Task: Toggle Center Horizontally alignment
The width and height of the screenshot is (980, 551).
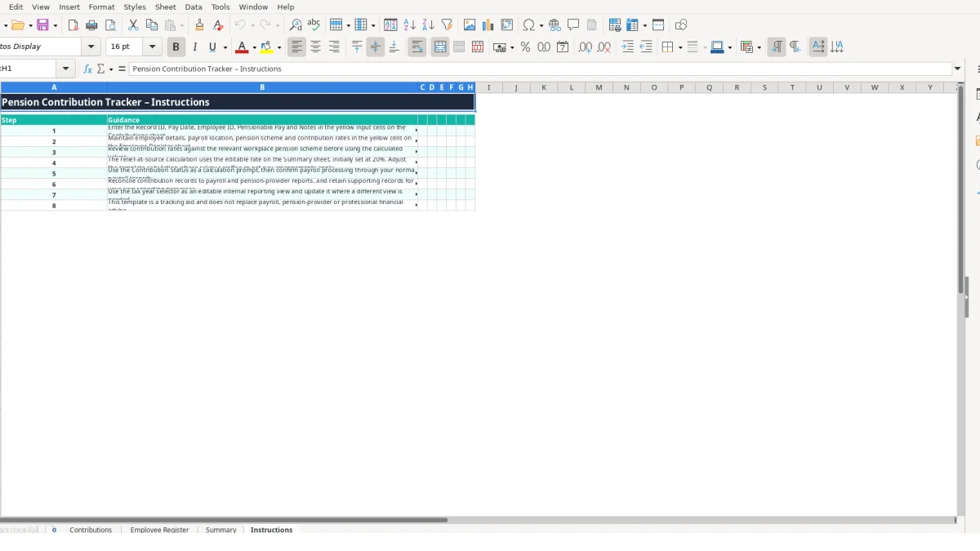Action: [315, 47]
